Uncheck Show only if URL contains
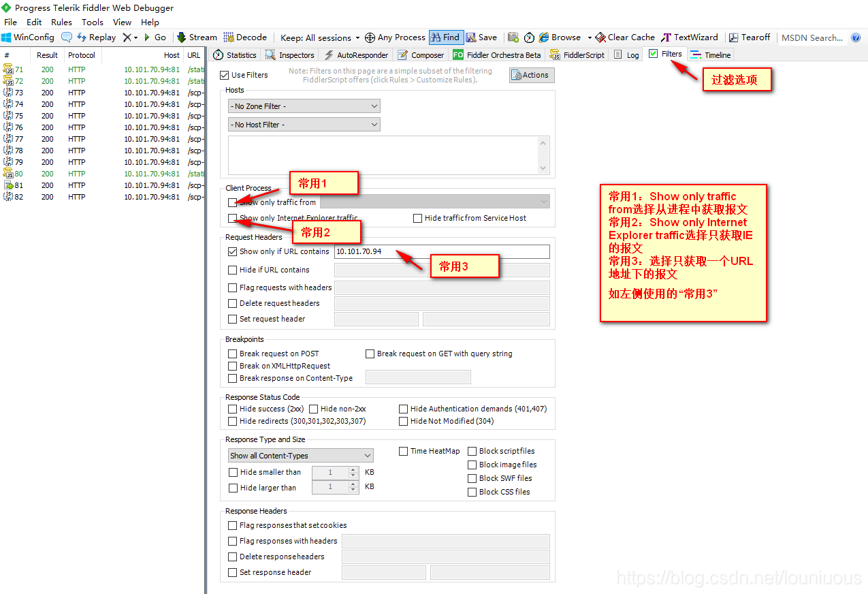 233,251
